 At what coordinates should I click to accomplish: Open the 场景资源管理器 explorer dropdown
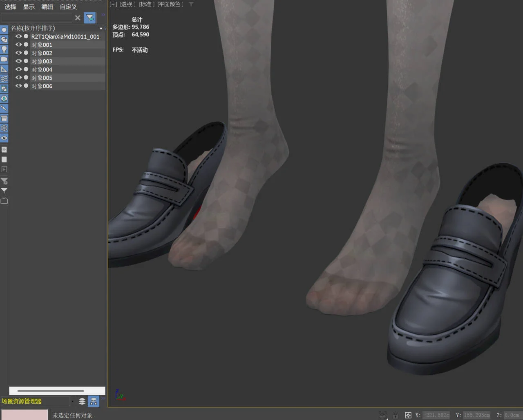tap(72, 401)
